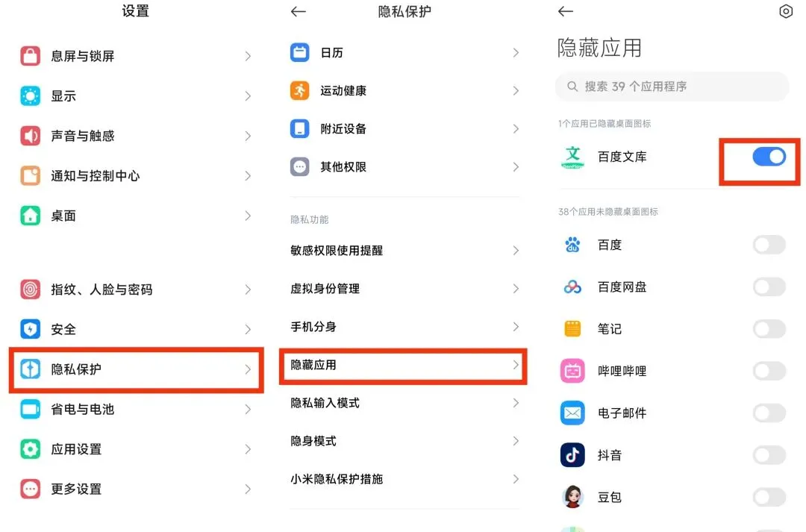Toggle the 笔记 hide switch on
Viewport: 806px width, 532px height.
[x=769, y=329]
